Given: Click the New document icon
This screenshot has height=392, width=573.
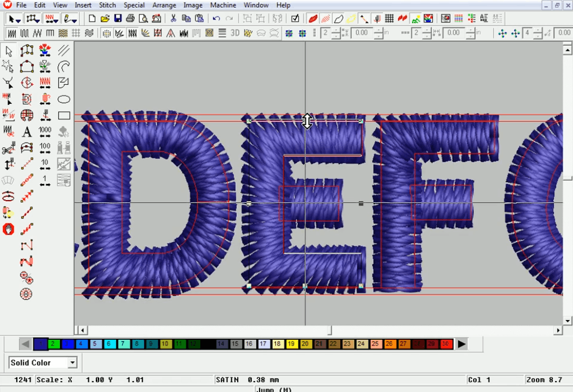Looking at the screenshot, I should [92, 18].
